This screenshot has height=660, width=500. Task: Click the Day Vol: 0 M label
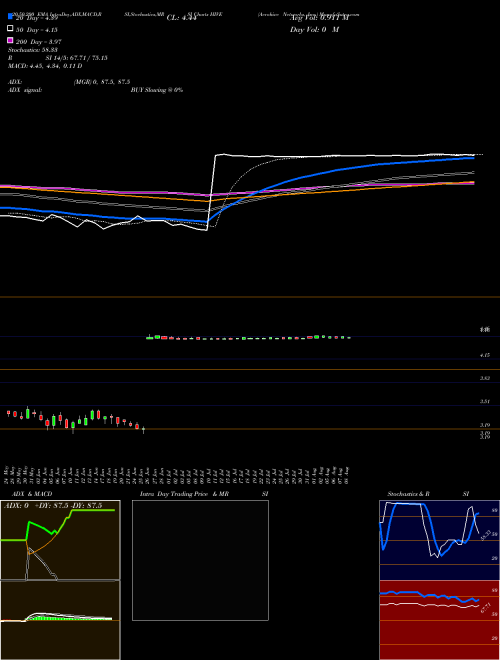click(314, 30)
